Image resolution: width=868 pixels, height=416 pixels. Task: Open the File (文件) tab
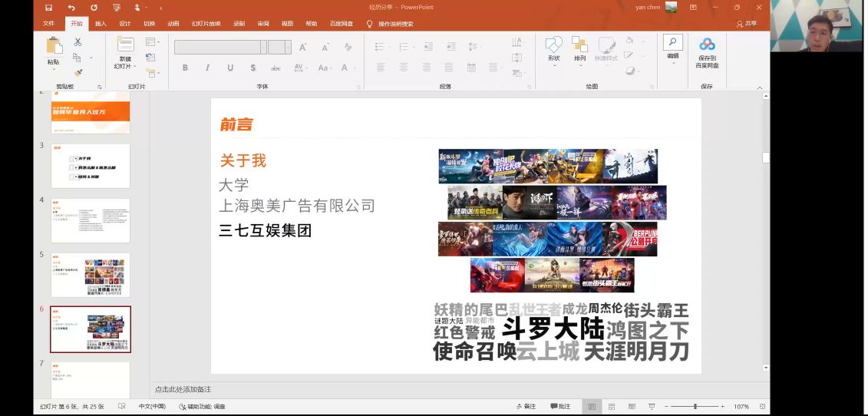(x=48, y=24)
